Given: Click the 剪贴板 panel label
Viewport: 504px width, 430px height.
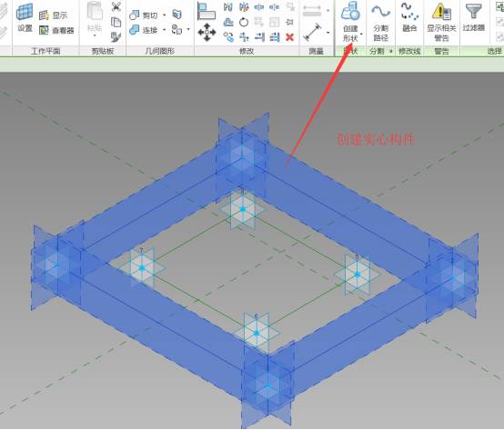Looking at the screenshot, I should click(103, 51).
